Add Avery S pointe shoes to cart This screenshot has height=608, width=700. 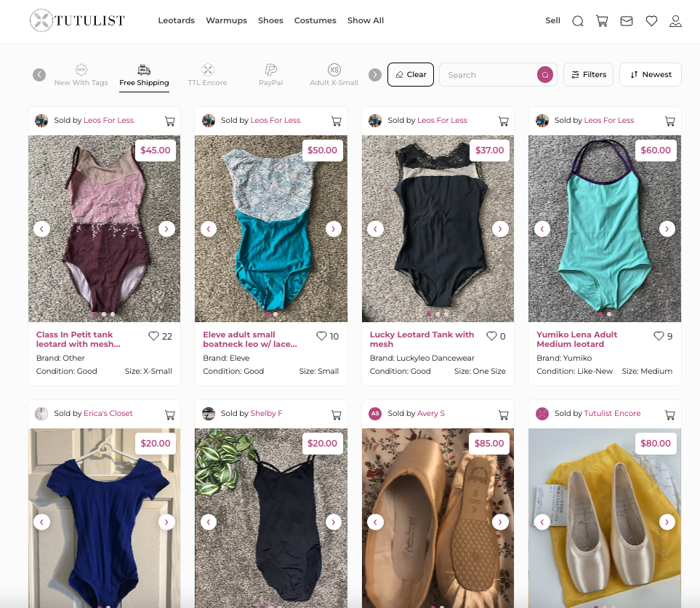click(503, 415)
